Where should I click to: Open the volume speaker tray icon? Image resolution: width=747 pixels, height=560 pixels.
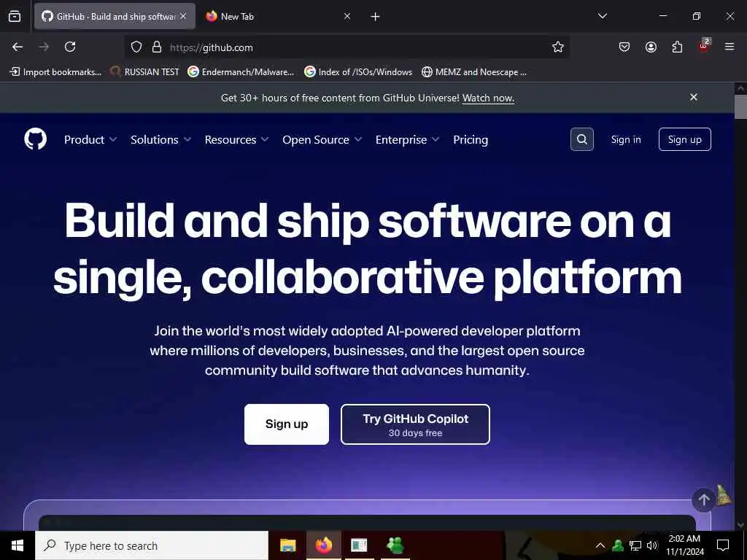tap(651, 545)
